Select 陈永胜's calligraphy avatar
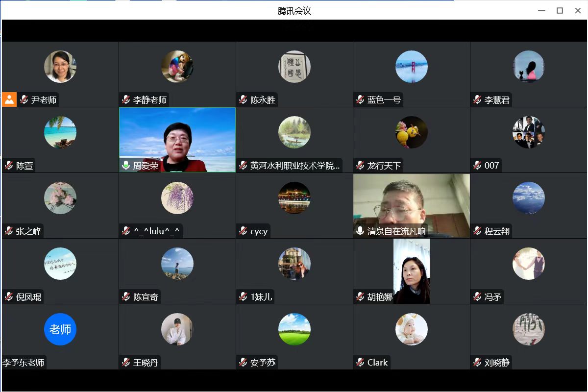This screenshot has height=392, width=588. 294,67
